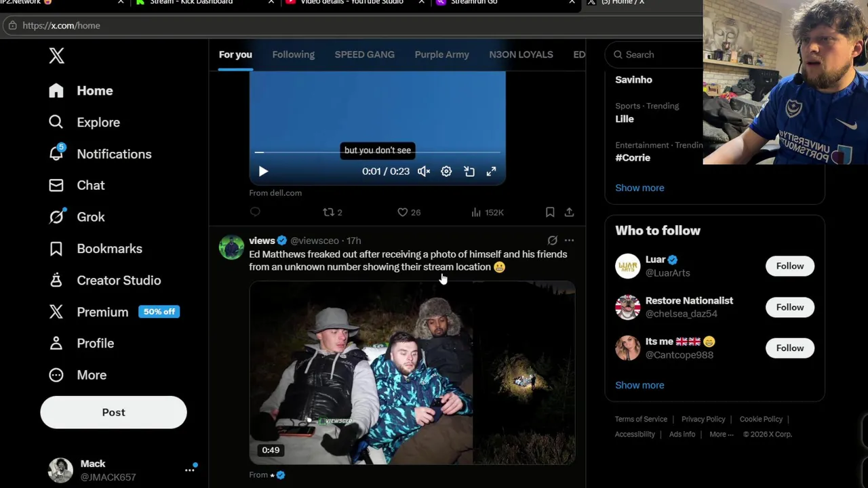Screen dimensions: 868x488
Task: Open Terms of Service link
Action: tap(641, 419)
